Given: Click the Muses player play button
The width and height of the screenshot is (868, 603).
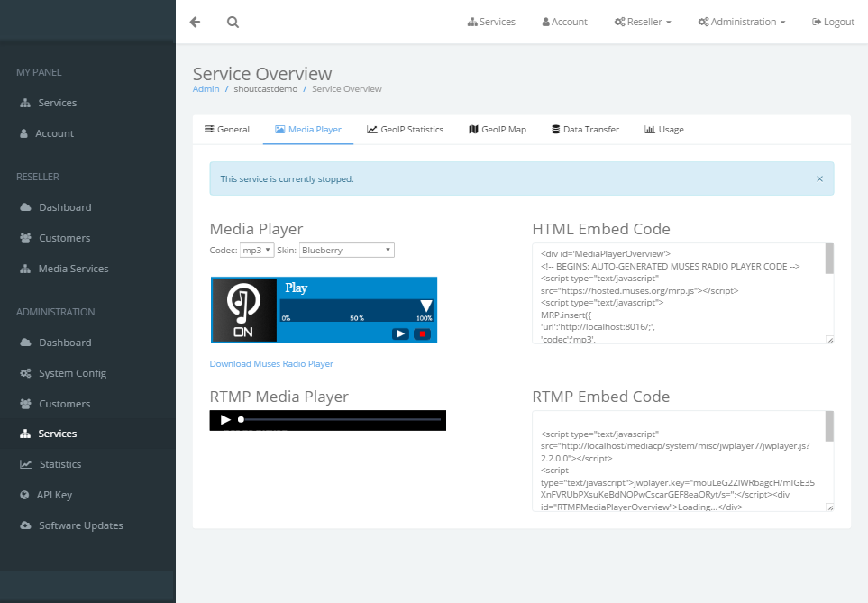Looking at the screenshot, I should point(400,333).
